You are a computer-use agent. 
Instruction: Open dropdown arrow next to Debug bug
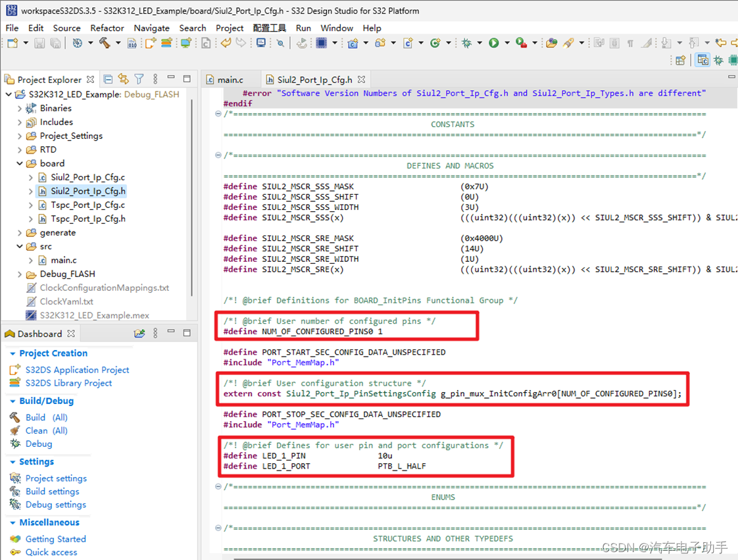pyautogui.click(x=480, y=43)
